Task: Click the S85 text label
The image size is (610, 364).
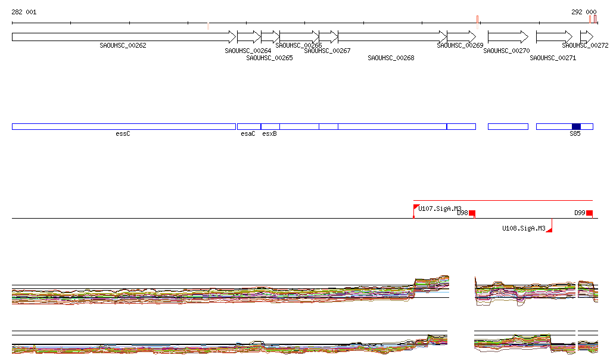Action: click(x=574, y=134)
